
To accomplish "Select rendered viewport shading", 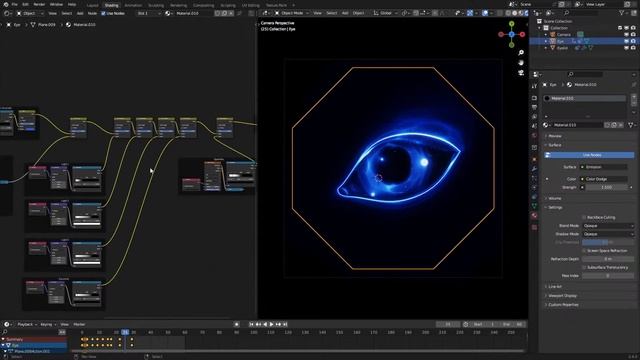I will click(526, 13).
